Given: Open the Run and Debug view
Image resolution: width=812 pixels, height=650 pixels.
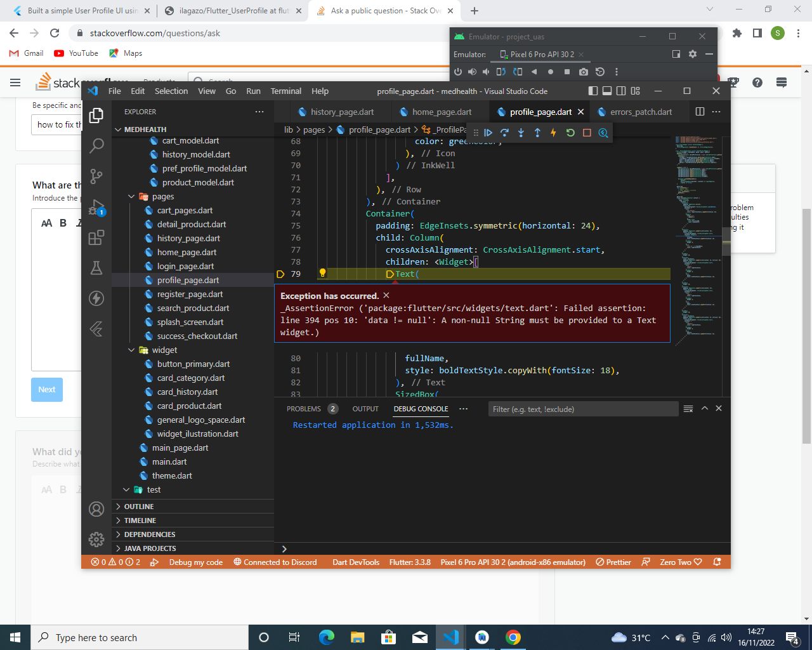Looking at the screenshot, I should tap(96, 207).
